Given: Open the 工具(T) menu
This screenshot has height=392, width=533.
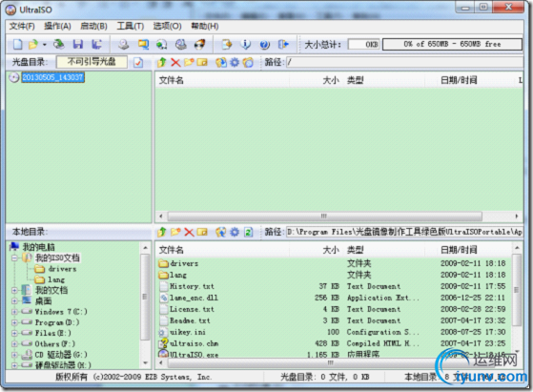Looking at the screenshot, I should [x=131, y=26].
